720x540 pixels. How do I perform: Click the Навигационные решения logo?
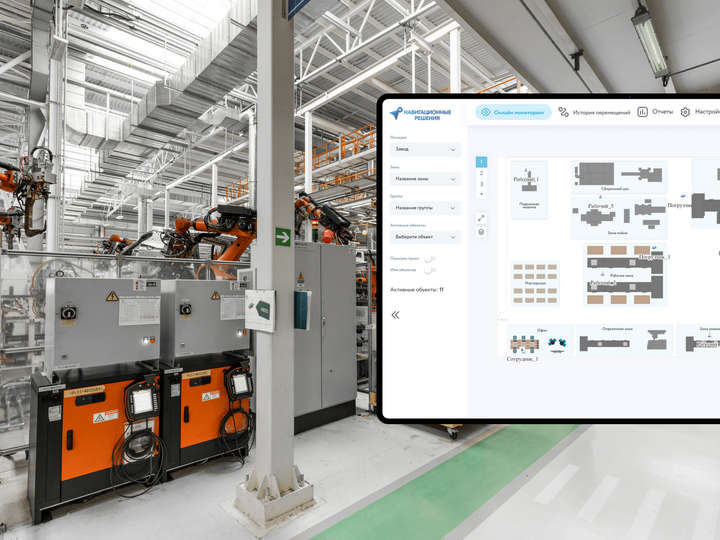pyautogui.click(x=421, y=114)
